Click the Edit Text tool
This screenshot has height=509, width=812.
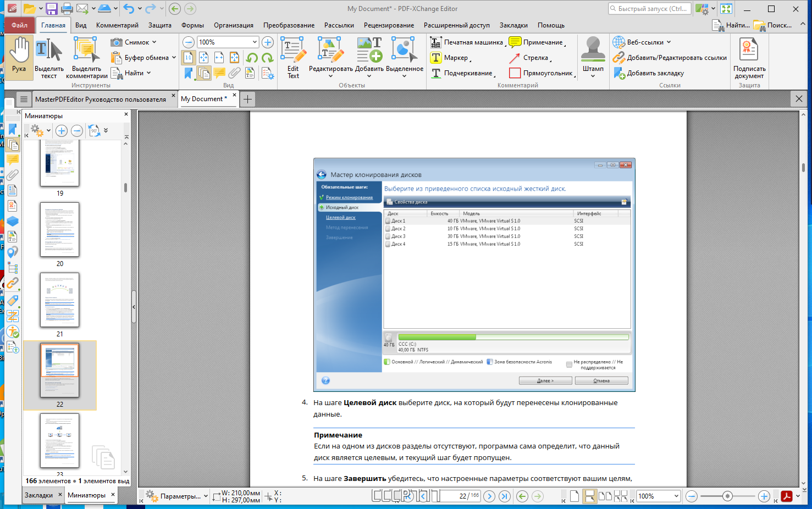click(x=293, y=58)
